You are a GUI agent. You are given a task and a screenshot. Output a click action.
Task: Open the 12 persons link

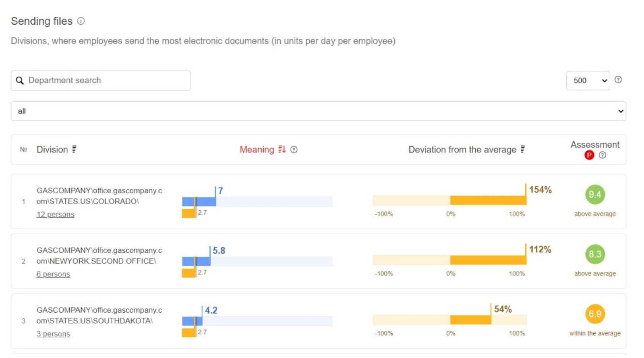point(55,214)
